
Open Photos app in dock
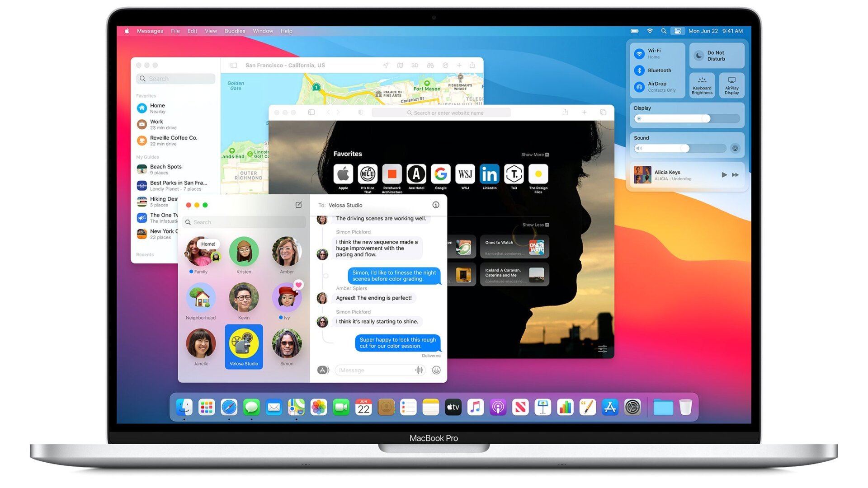(318, 408)
